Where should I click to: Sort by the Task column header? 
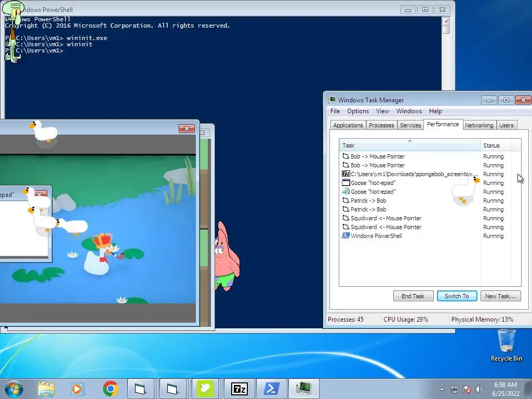[x=409, y=145]
